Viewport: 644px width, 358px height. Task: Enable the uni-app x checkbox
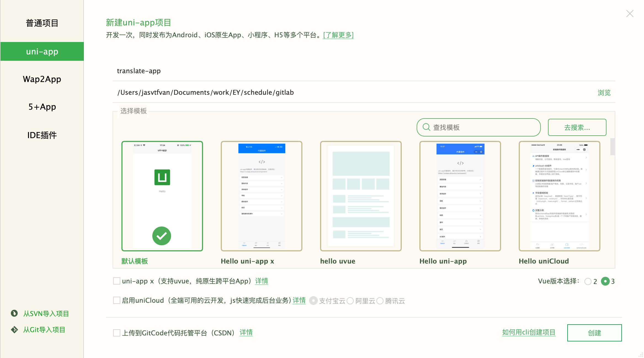tap(117, 281)
